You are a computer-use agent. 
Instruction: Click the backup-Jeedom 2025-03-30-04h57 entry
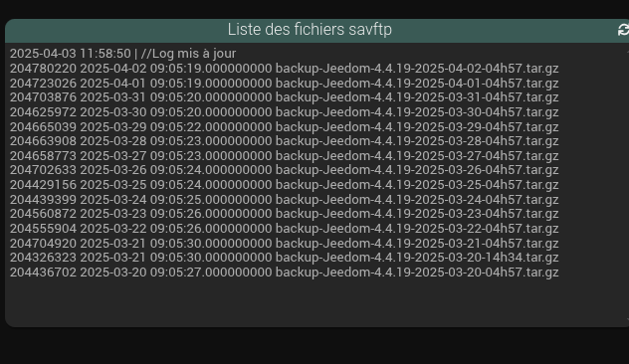[284, 111]
